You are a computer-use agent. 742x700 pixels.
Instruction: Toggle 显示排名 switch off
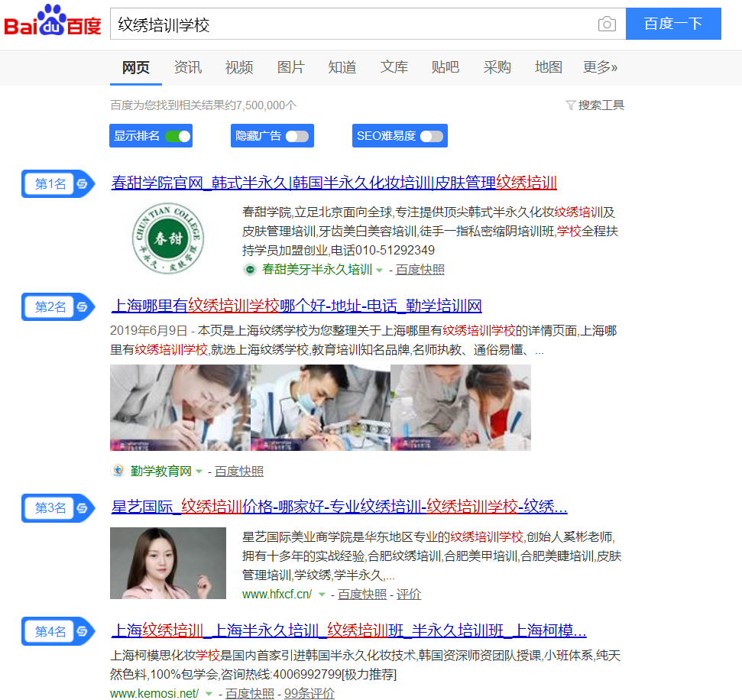coord(178,136)
